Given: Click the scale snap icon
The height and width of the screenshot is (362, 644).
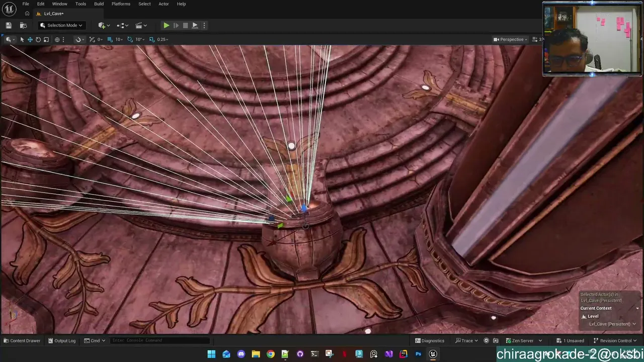Looking at the screenshot, I should click(x=151, y=39).
